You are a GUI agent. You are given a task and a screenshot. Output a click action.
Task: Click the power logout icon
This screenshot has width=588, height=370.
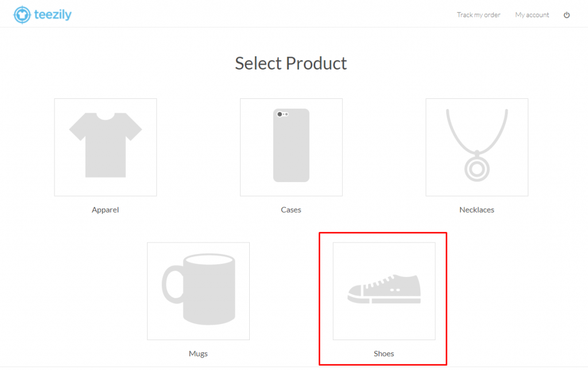point(567,15)
